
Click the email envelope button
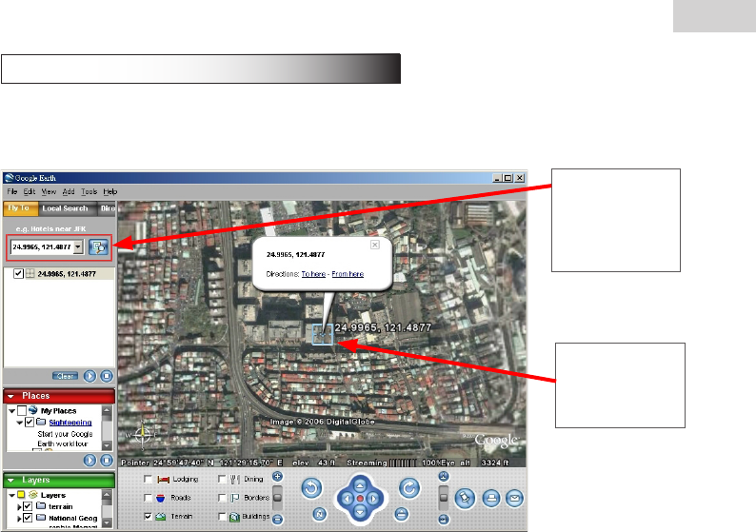[x=514, y=498]
